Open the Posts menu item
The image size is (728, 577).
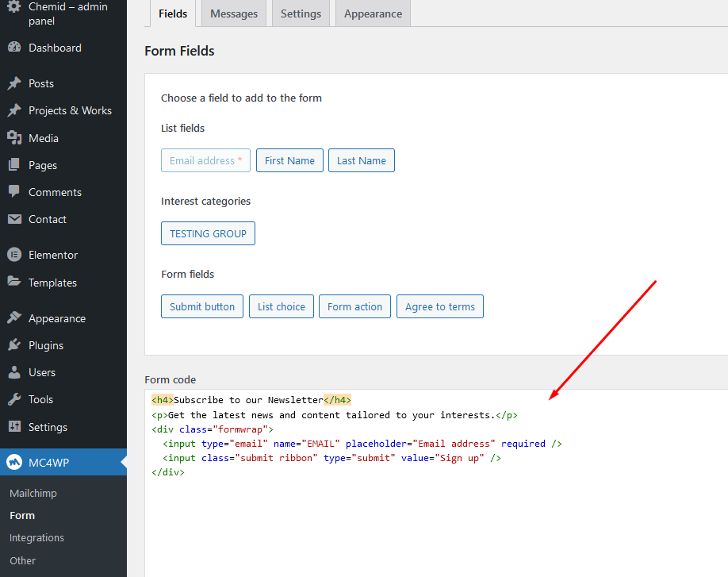41,83
